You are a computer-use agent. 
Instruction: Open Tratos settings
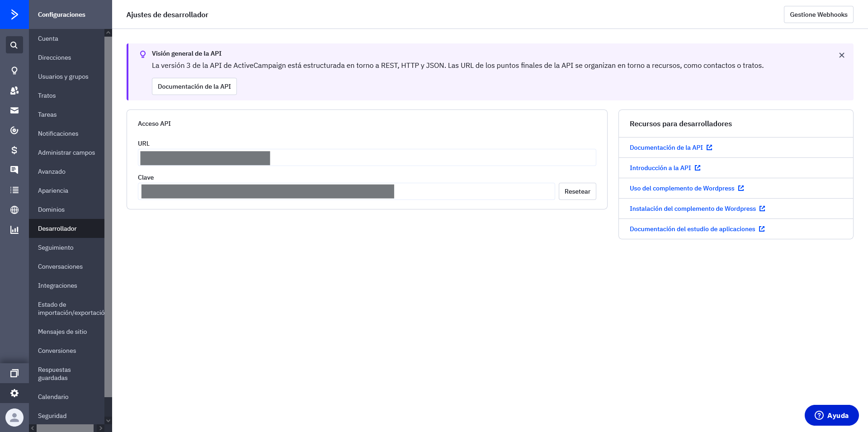[66, 95]
